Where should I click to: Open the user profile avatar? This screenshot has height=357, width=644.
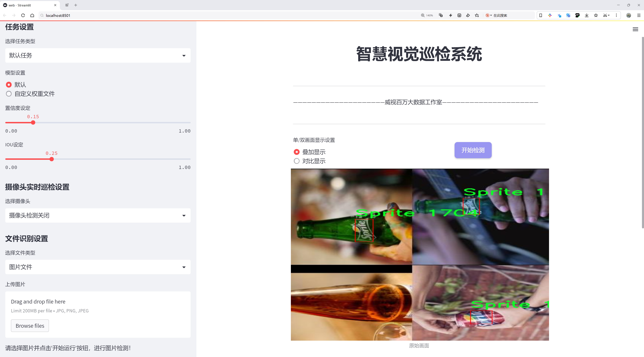click(628, 15)
